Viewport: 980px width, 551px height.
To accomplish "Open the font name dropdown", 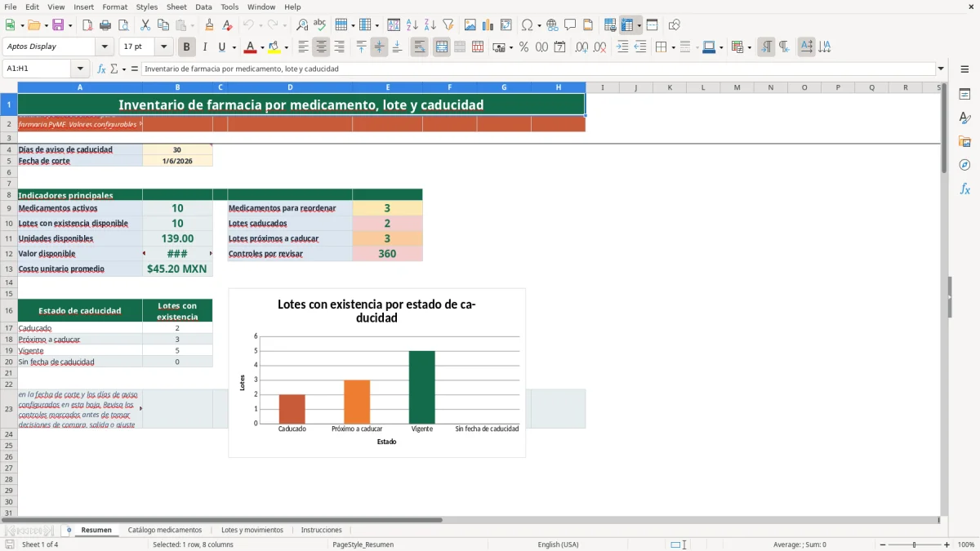I will [x=104, y=47].
